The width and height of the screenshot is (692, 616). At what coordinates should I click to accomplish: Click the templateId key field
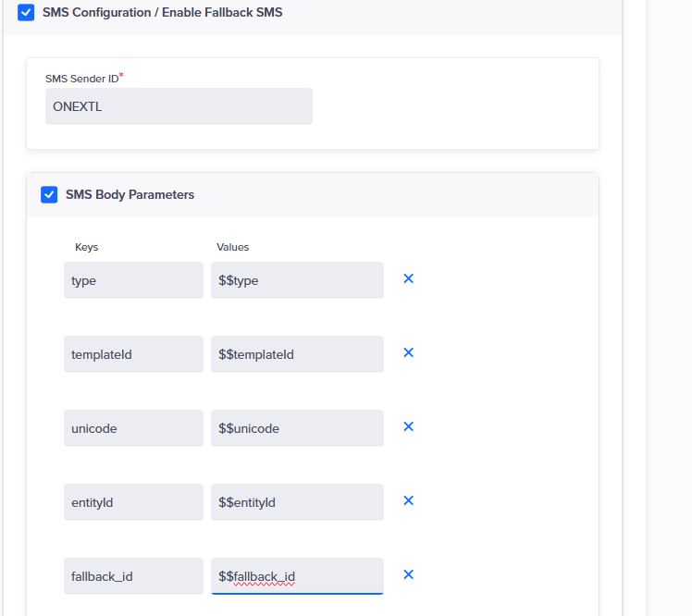(133, 354)
